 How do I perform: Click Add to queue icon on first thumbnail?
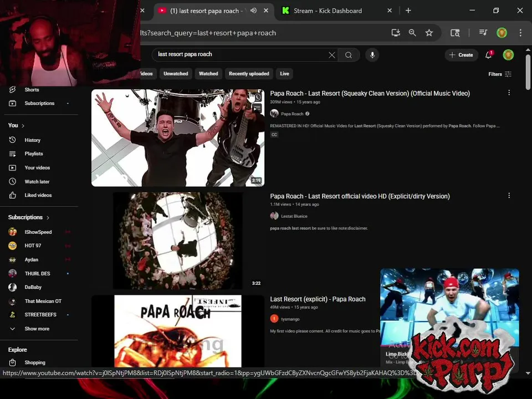[x=257, y=109]
